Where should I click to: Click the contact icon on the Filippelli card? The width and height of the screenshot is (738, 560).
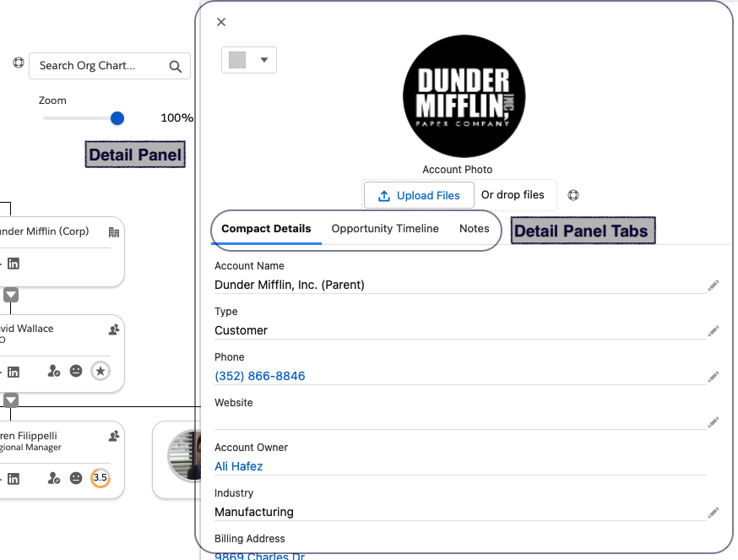tap(114, 436)
